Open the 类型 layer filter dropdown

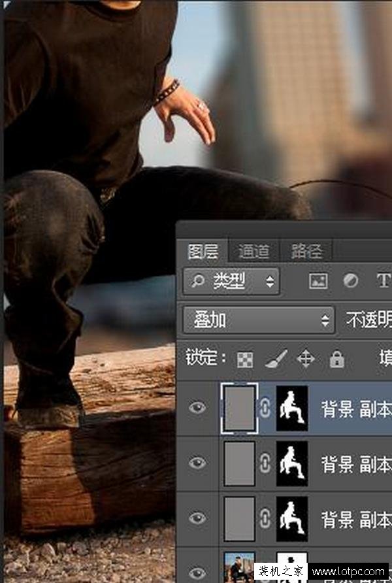231,282
